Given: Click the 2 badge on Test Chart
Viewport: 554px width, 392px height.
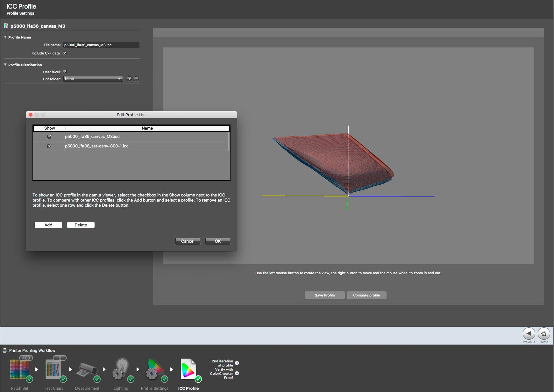Looking at the screenshot, I should click(60, 358).
